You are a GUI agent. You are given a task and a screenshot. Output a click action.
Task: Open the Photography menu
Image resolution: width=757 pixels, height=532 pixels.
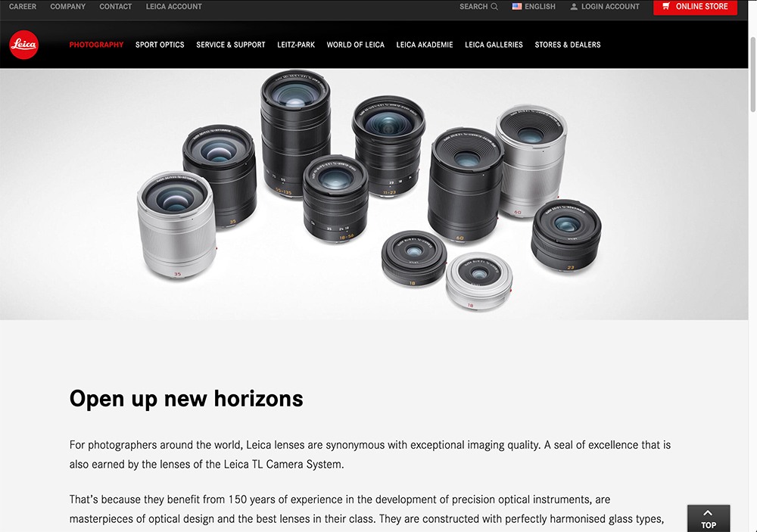click(97, 45)
